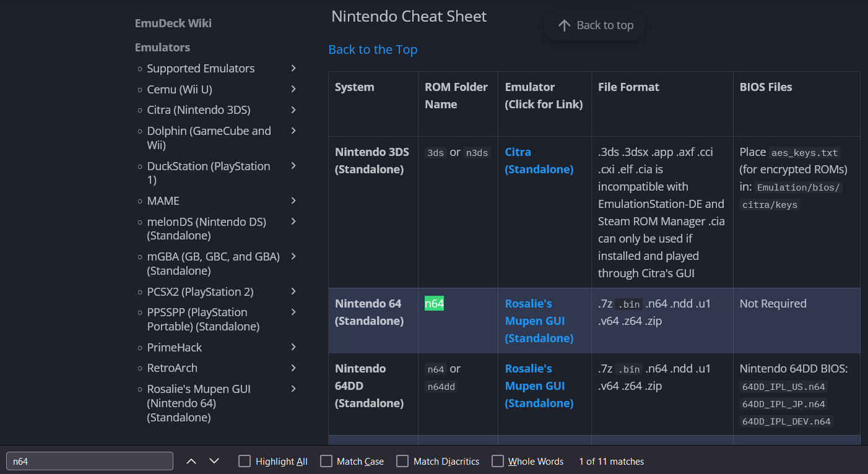Click the Emulators sidebar heading

point(162,47)
